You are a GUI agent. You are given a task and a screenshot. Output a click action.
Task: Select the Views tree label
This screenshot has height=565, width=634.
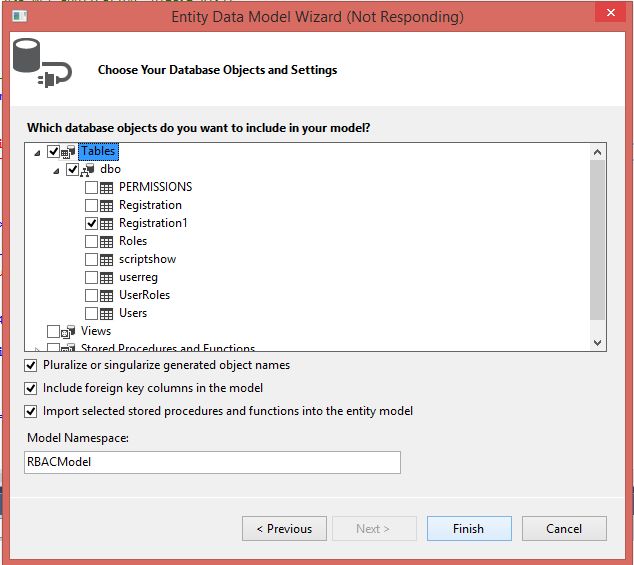(96, 331)
